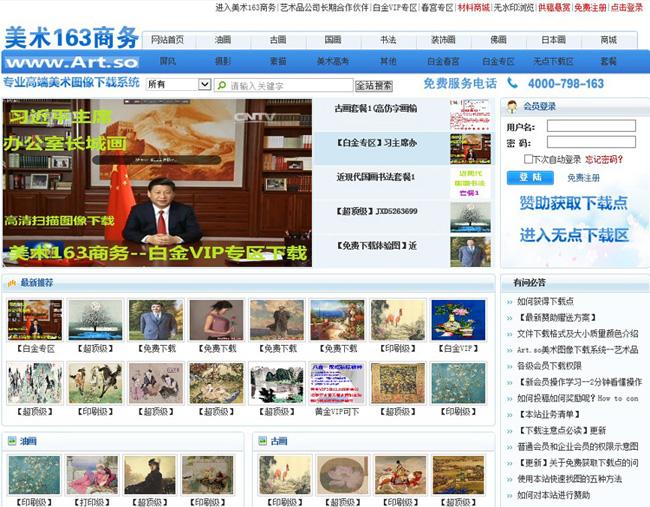The width and height of the screenshot is (650, 507).
Task: Click the phone icon beside 4000-798-163
Action: pyautogui.click(x=512, y=83)
